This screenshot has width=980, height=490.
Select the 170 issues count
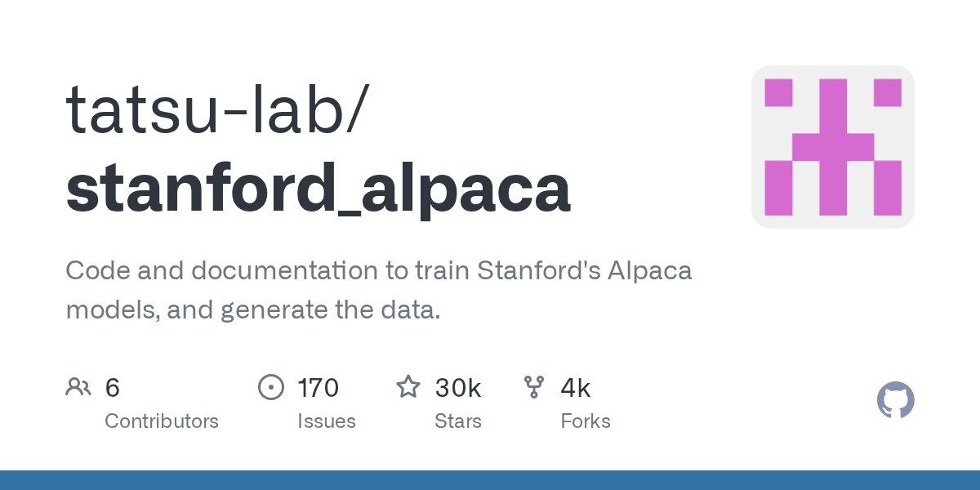tap(318, 387)
